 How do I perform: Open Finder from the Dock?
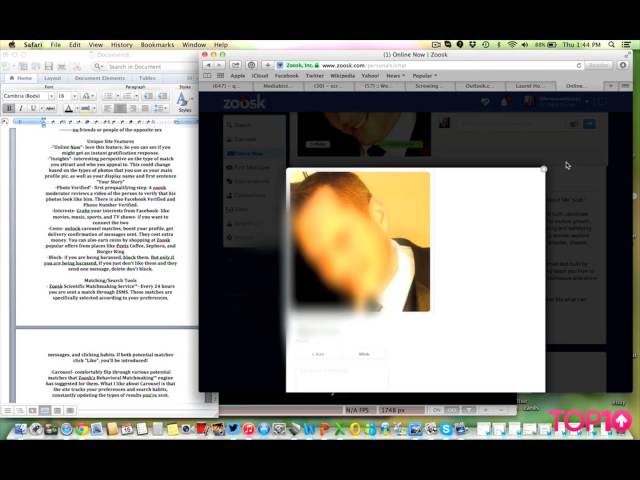20,429
